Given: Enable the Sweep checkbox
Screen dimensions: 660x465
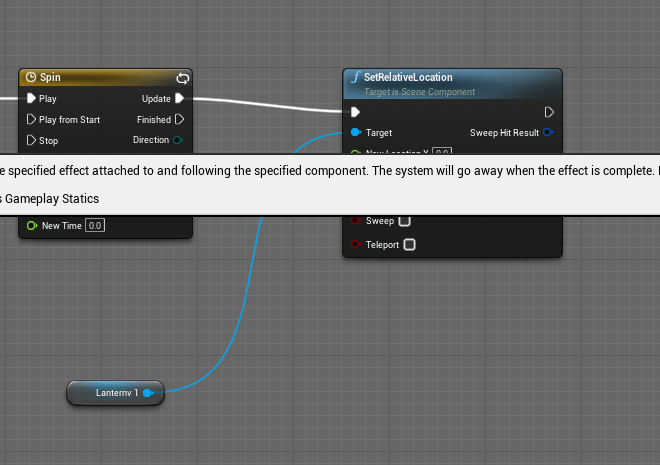Looking at the screenshot, I should point(405,221).
